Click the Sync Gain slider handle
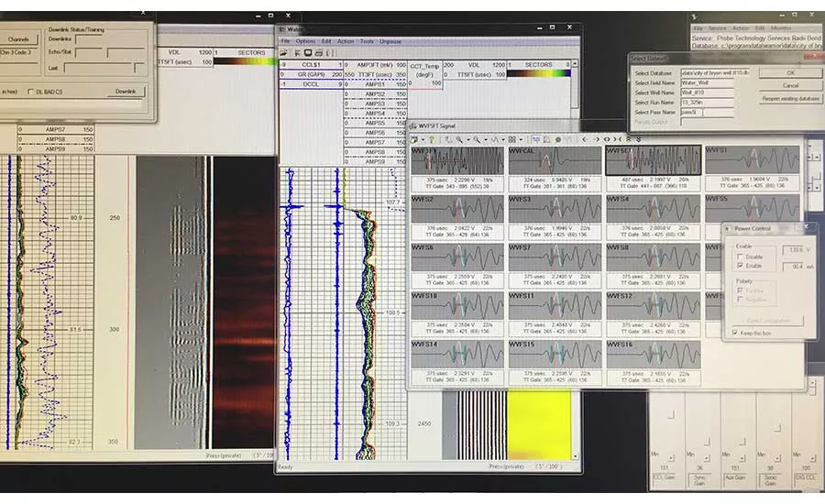 tap(707, 441)
